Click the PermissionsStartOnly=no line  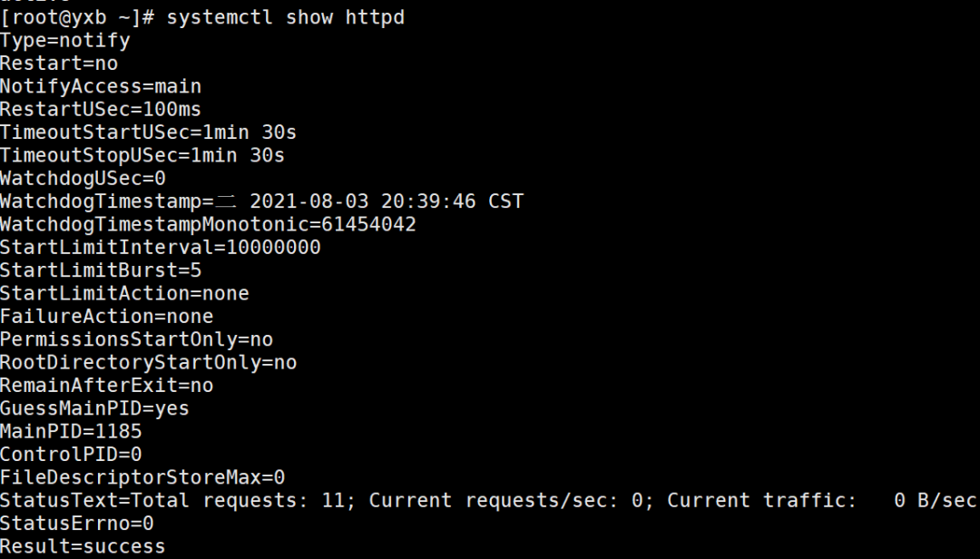136,339
